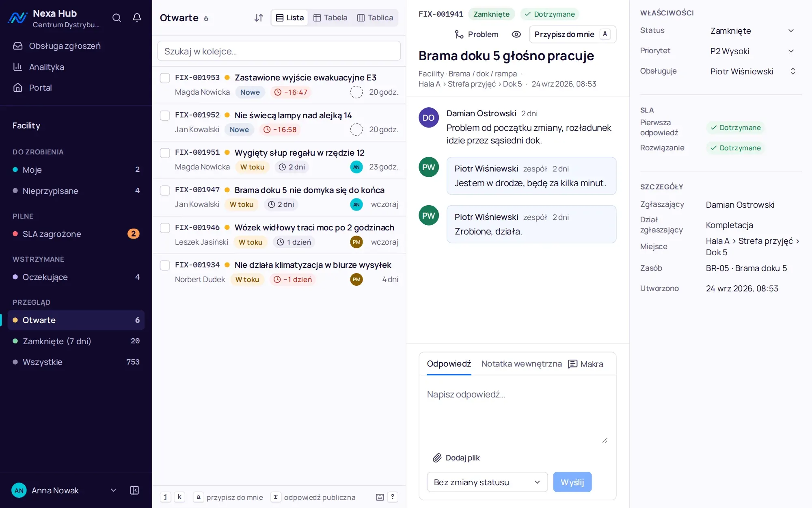Tick checkbox for FIX-001951
Screen dimensions: 812x508
[165, 153]
